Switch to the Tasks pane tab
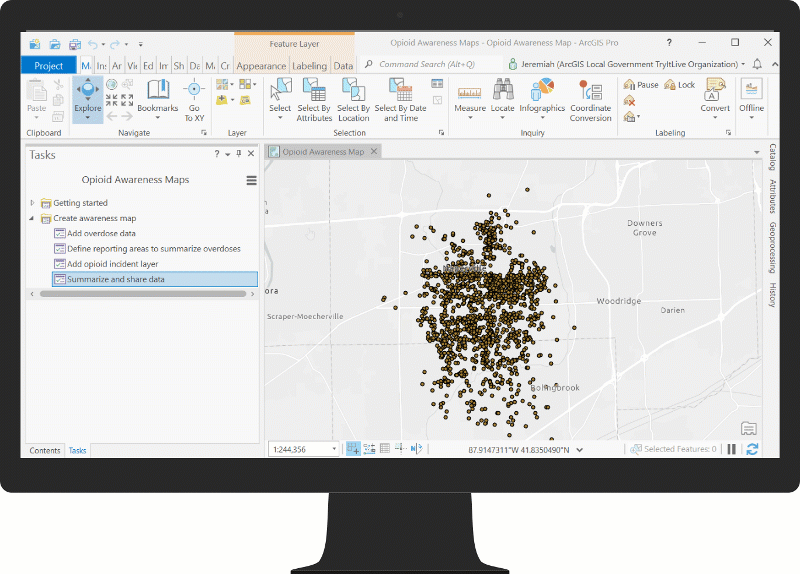Screen dimensions: 800x574 click(78, 451)
